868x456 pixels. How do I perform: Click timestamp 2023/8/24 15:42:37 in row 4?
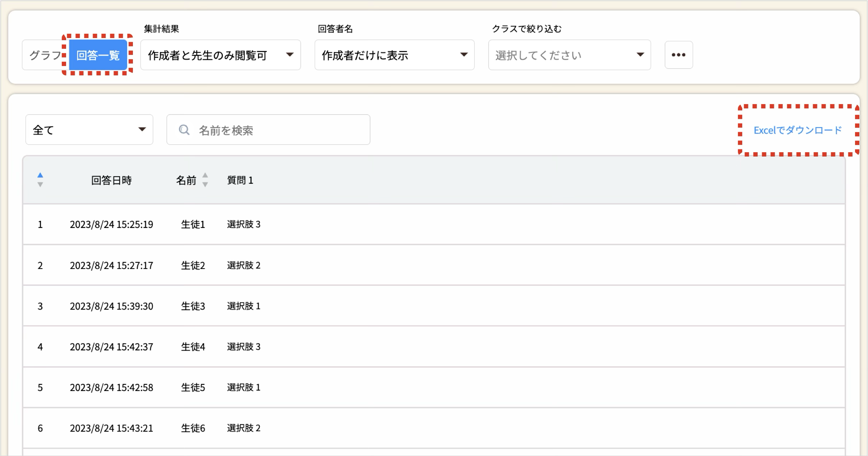point(111,347)
